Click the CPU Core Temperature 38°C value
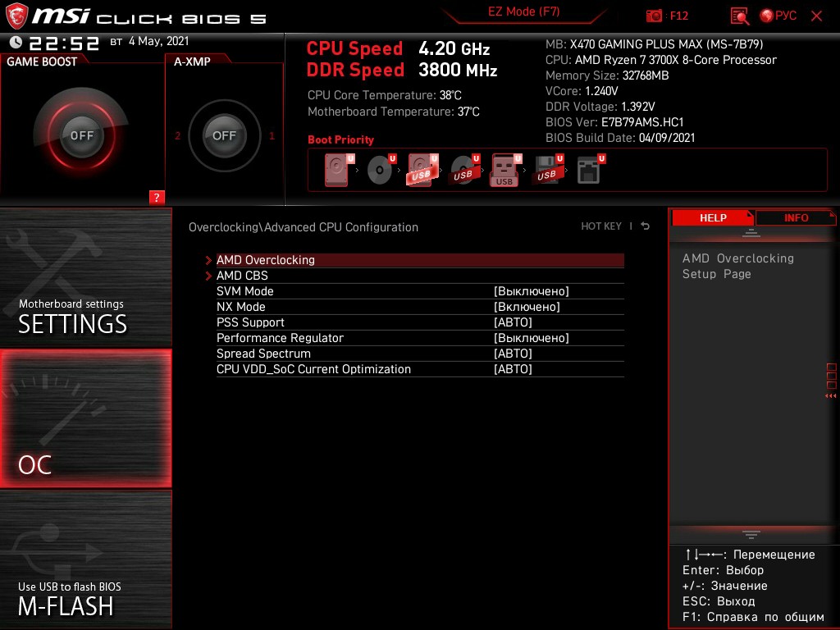Viewport: 840px width, 630px height. click(x=450, y=95)
